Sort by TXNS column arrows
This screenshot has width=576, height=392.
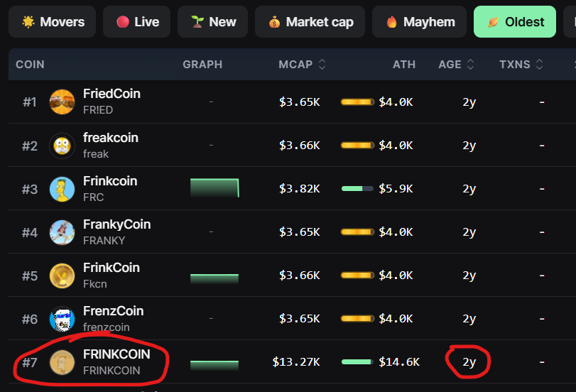(x=540, y=65)
